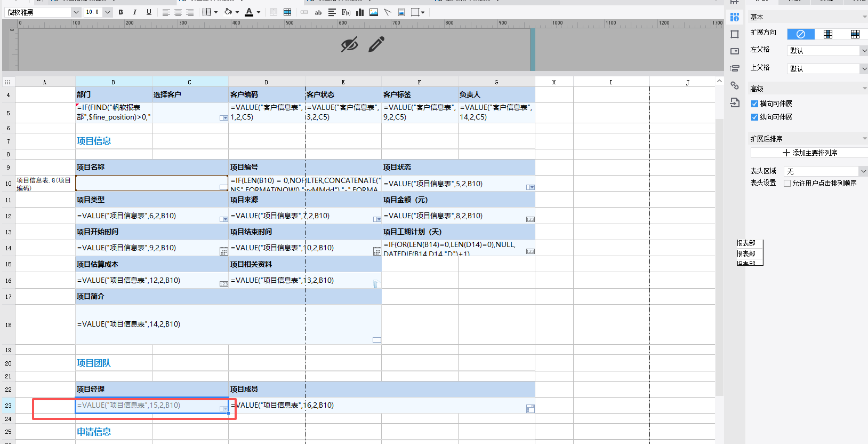Select column B header
This screenshot has width=868, height=444.
pos(114,82)
